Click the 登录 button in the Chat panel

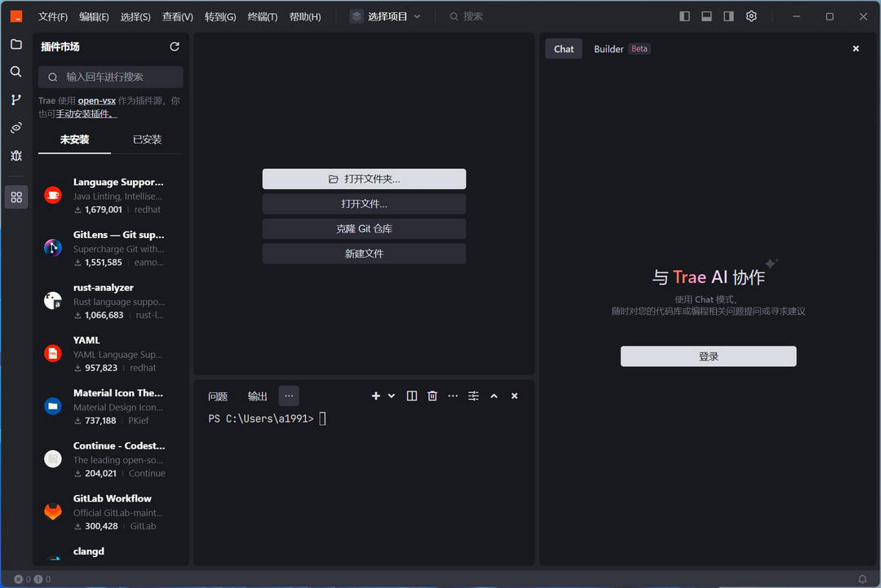coord(707,356)
